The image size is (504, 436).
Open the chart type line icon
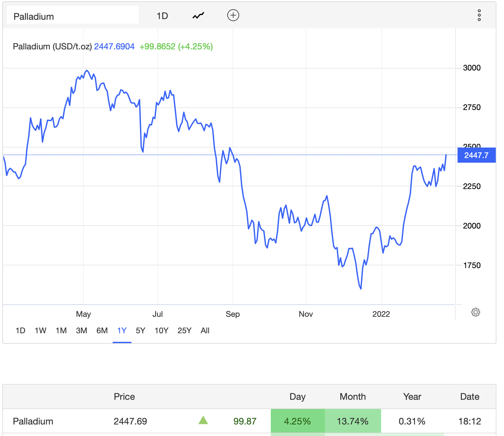tap(198, 15)
